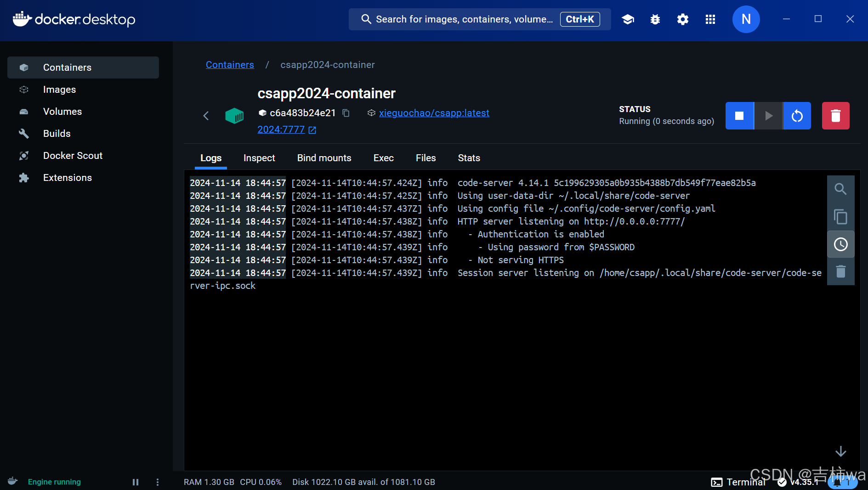Image resolution: width=868 pixels, height=490 pixels.
Task: Toggle log timestamps with the clock icon
Action: pos(841,244)
